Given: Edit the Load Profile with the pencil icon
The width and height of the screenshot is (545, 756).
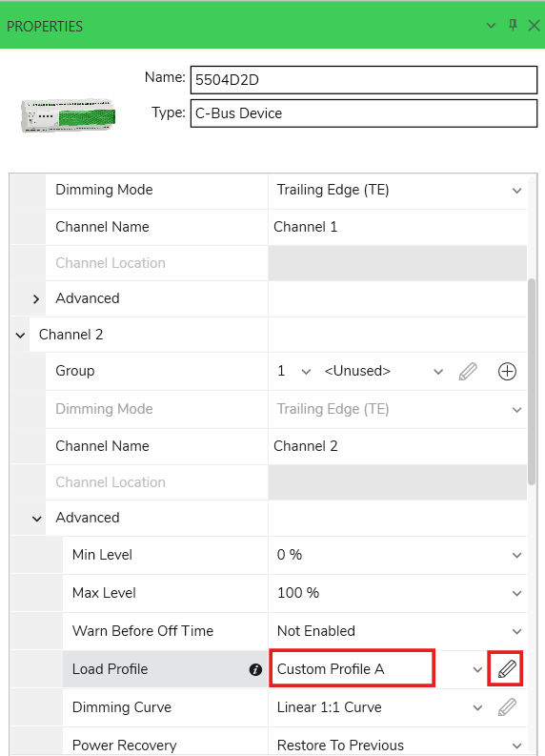Looking at the screenshot, I should click(x=507, y=668).
